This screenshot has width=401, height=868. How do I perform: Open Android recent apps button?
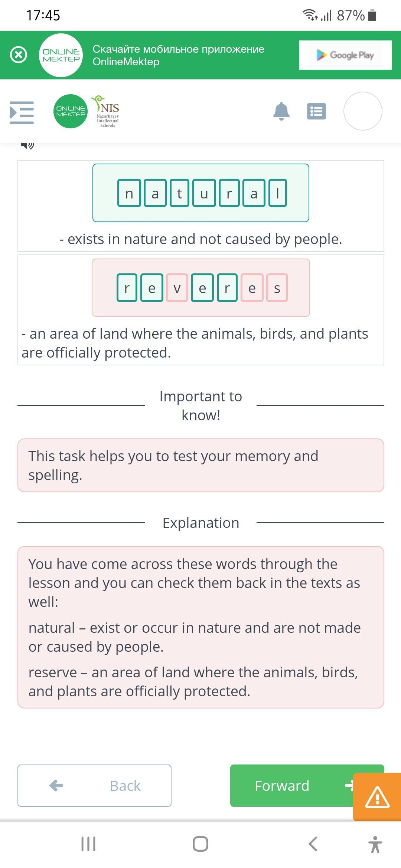(x=88, y=844)
